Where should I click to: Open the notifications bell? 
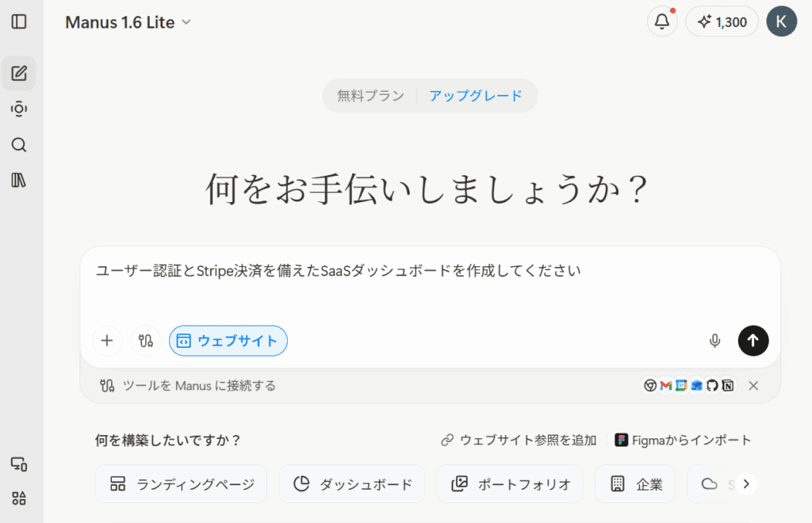coord(662,22)
